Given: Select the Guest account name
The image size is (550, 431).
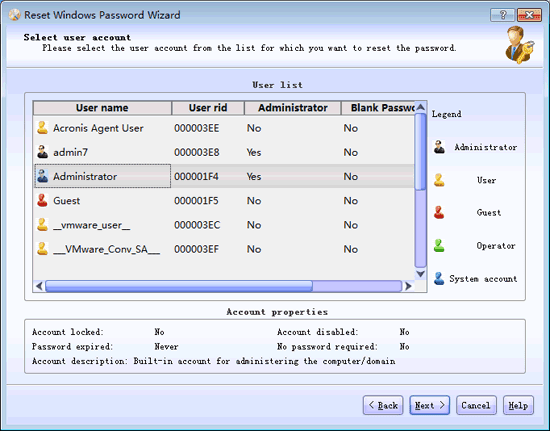Looking at the screenshot, I should click(67, 201).
